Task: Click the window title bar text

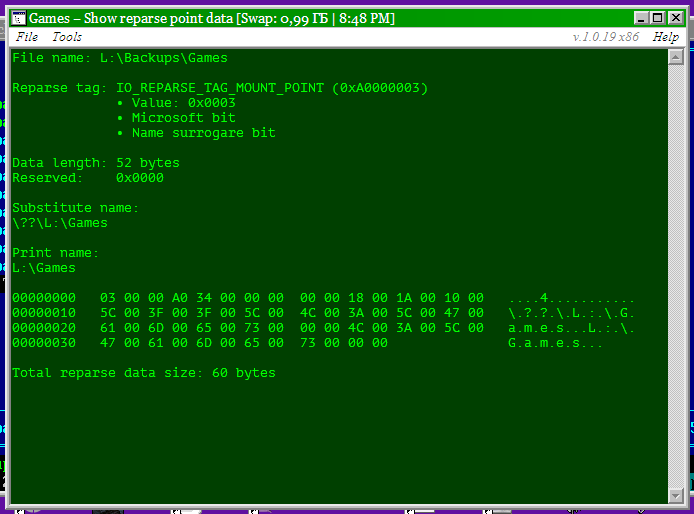Action: 212,18
